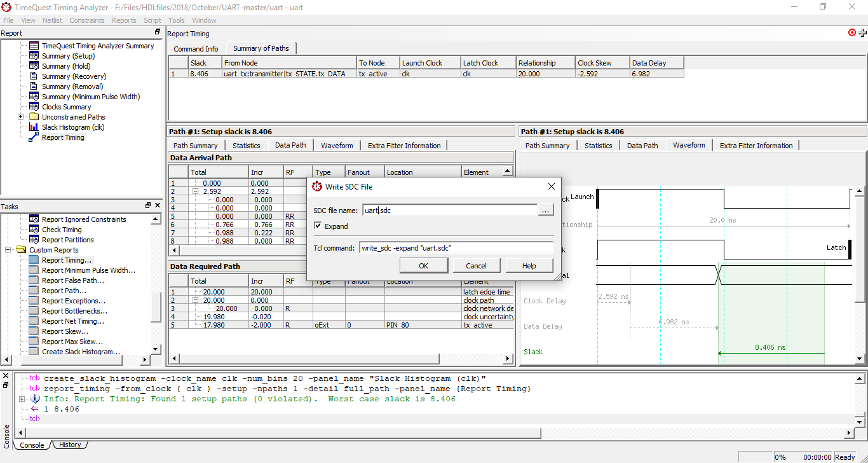Click the Tcl command text field
This screenshot has width=868, height=463.
pyautogui.click(x=456, y=248)
